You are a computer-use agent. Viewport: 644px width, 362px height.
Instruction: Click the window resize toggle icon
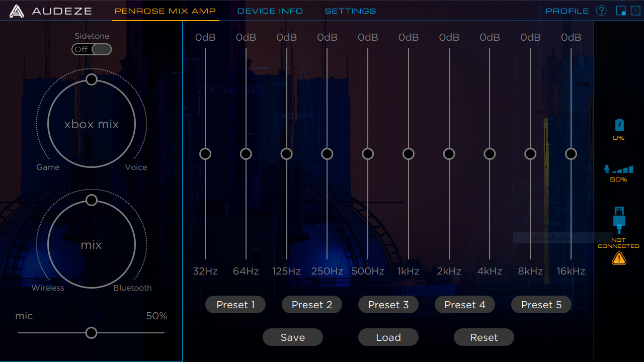click(x=621, y=11)
